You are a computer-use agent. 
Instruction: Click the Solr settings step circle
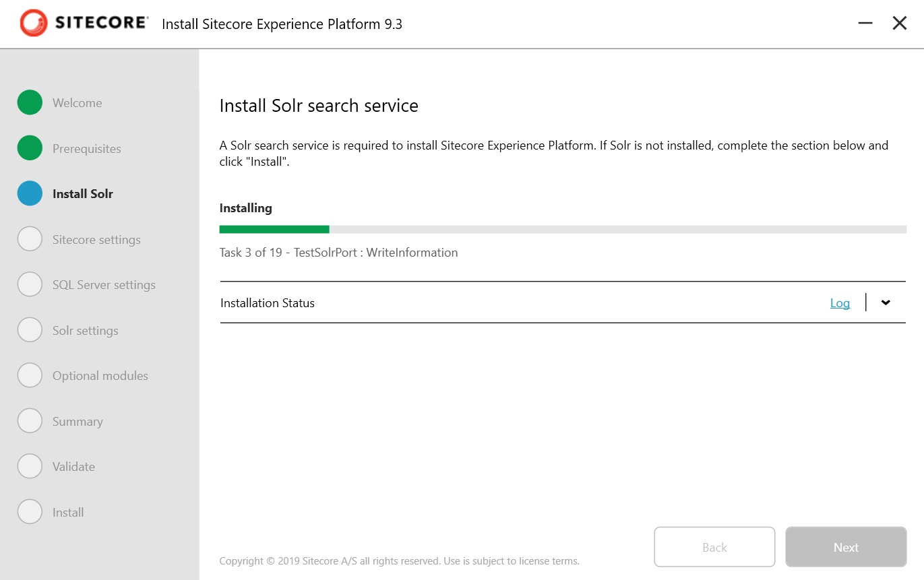(30, 329)
